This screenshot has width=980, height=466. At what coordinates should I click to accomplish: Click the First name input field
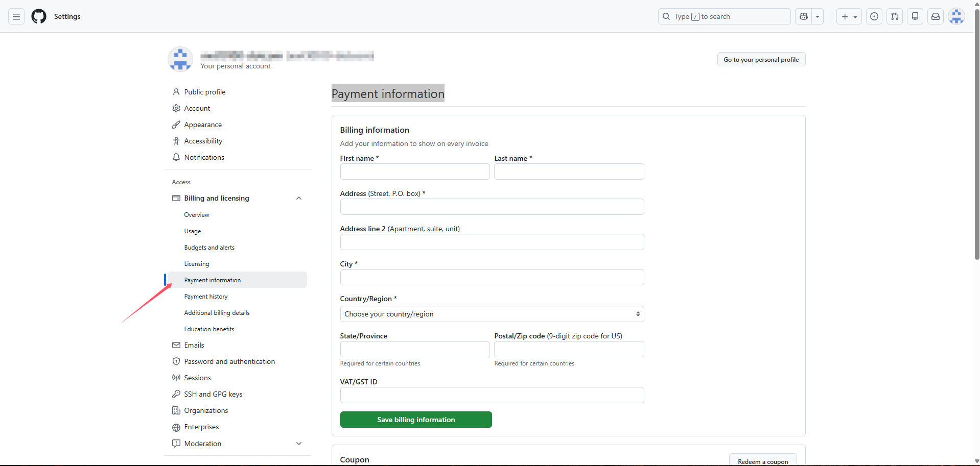414,171
